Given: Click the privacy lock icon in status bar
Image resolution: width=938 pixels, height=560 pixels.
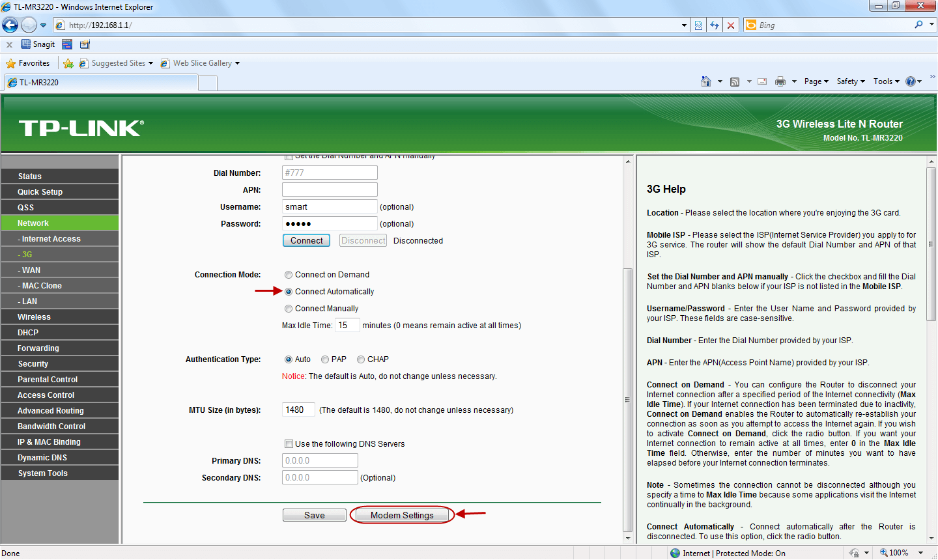Looking at the screenshot, I should 855,553.
